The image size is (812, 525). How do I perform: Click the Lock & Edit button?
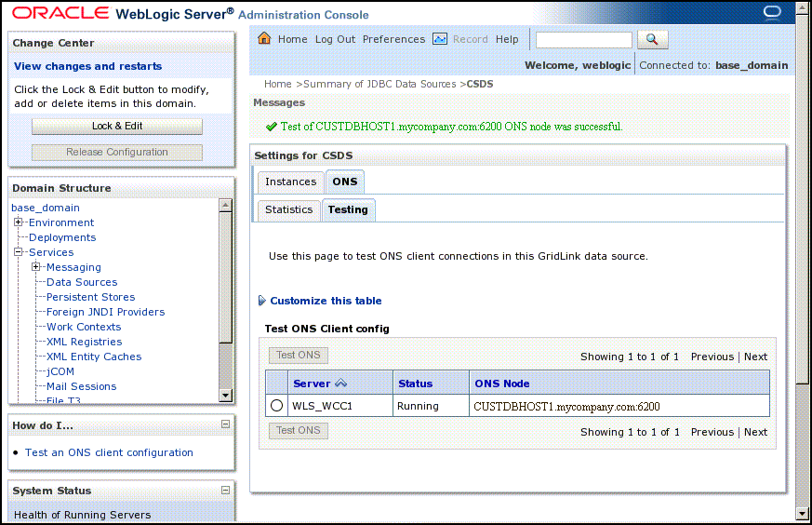[x=117, y=126]
